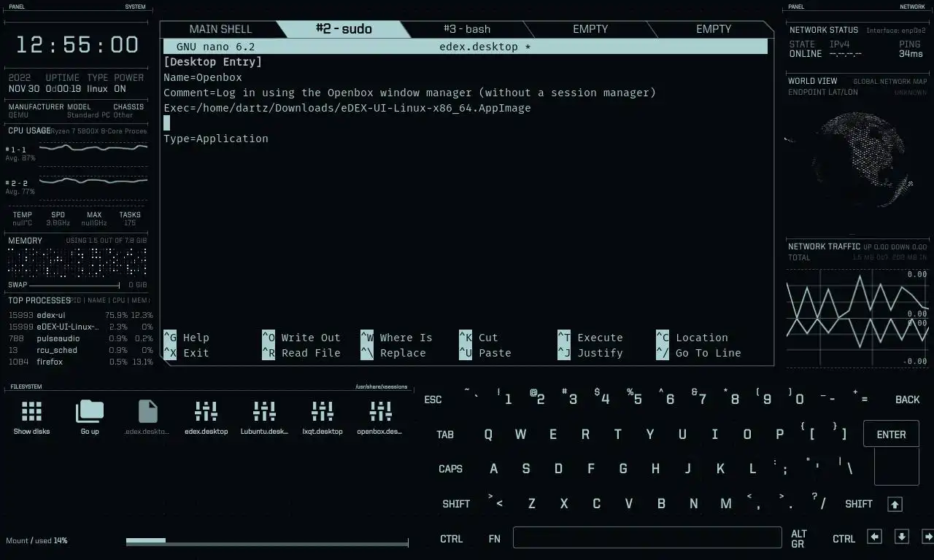
Task: Tap the ESC key on the keyboard
Action: coord(433,400)
